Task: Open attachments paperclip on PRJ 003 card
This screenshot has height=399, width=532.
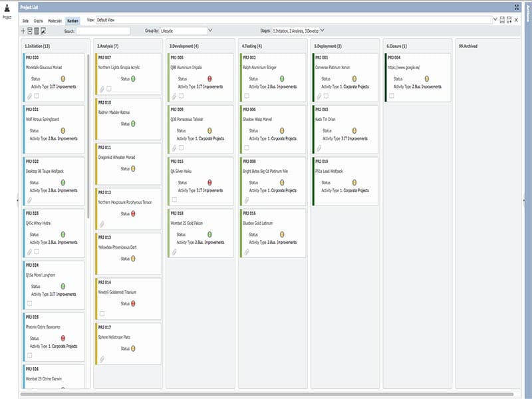Action: [319, 148]
